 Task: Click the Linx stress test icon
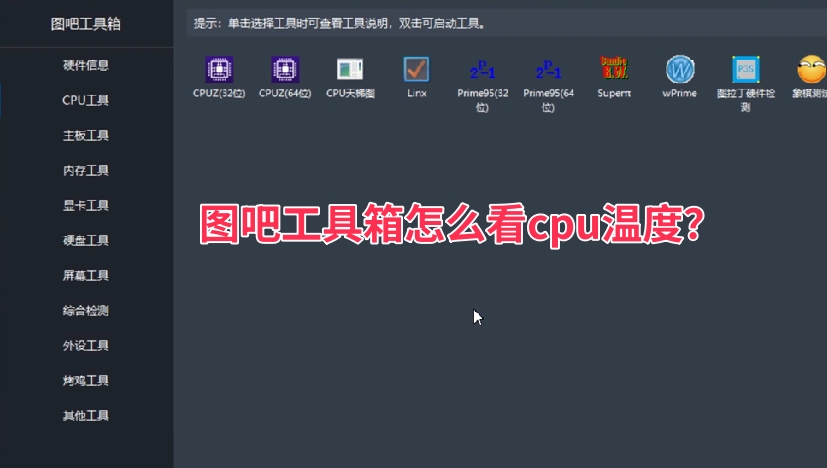click(x=416, y=70)
